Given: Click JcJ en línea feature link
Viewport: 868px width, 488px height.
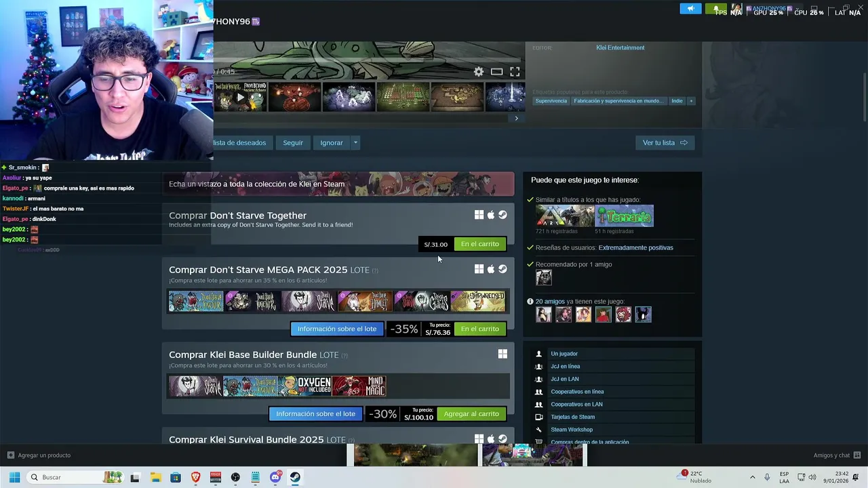Looking at the screenshot, I should point(566,366).
